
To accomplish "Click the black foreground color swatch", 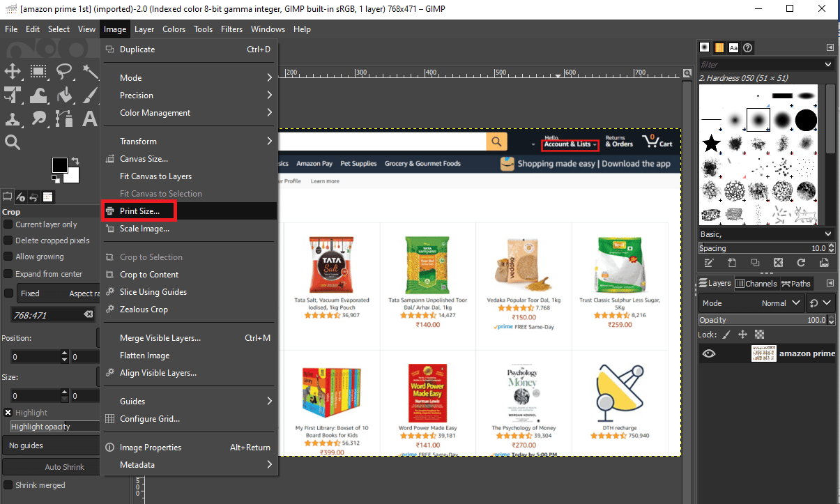I will [x=60, y=165].
